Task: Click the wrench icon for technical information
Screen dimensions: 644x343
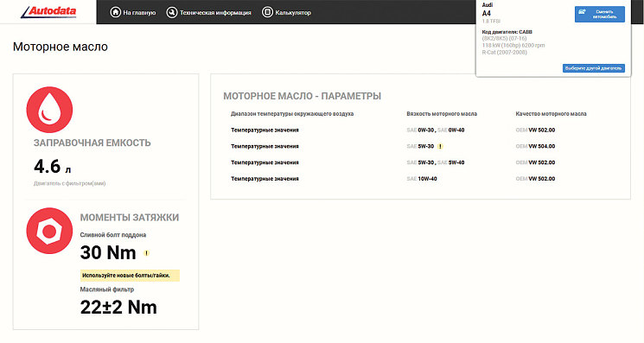Action: pos(172,12)
